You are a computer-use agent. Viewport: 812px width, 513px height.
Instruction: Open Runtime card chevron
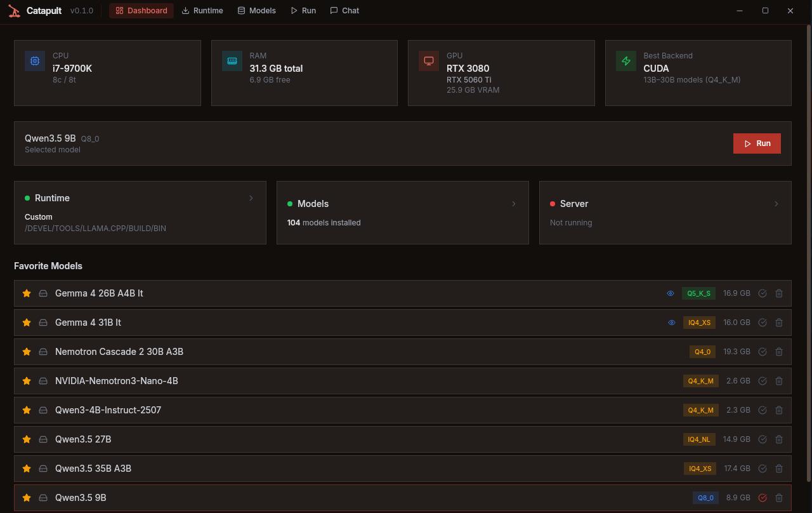point(251,198)
